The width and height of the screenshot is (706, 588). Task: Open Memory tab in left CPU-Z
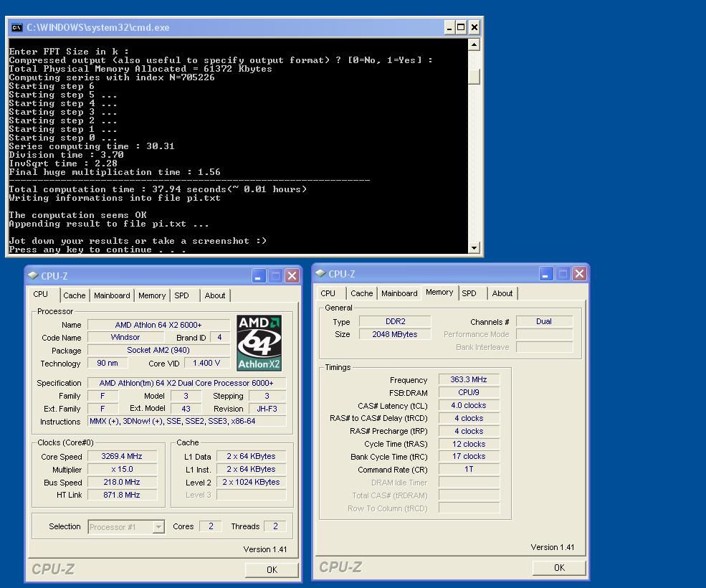pyautogui.click(x=152, y=295)
